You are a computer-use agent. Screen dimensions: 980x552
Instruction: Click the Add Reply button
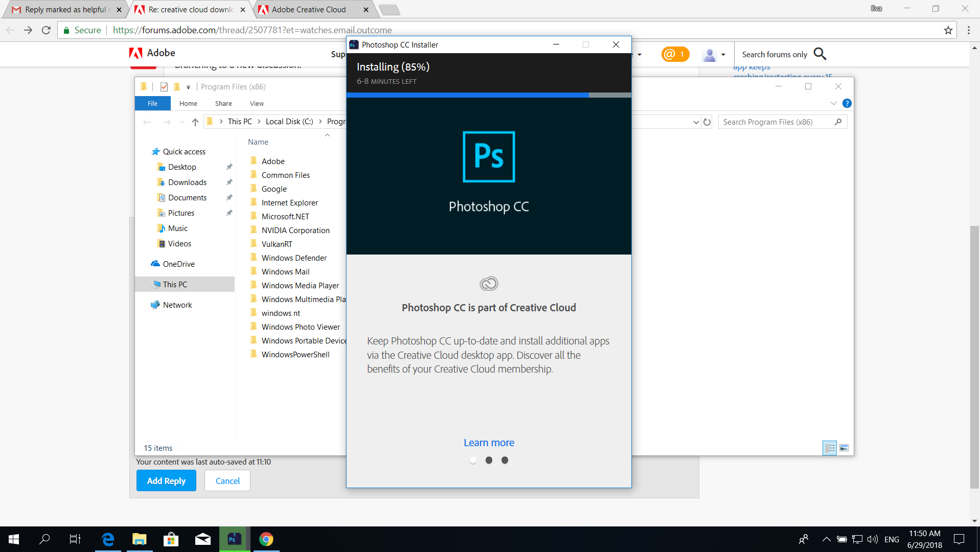[166, 481]
